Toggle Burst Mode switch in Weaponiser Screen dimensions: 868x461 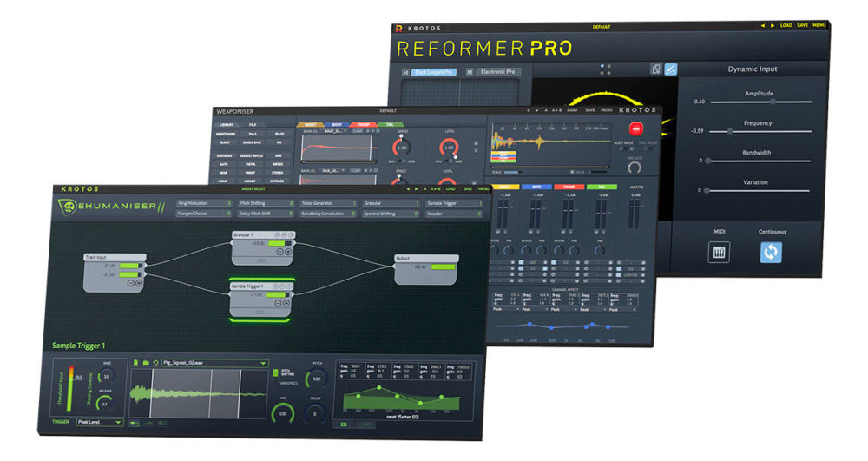coord(623,148)
